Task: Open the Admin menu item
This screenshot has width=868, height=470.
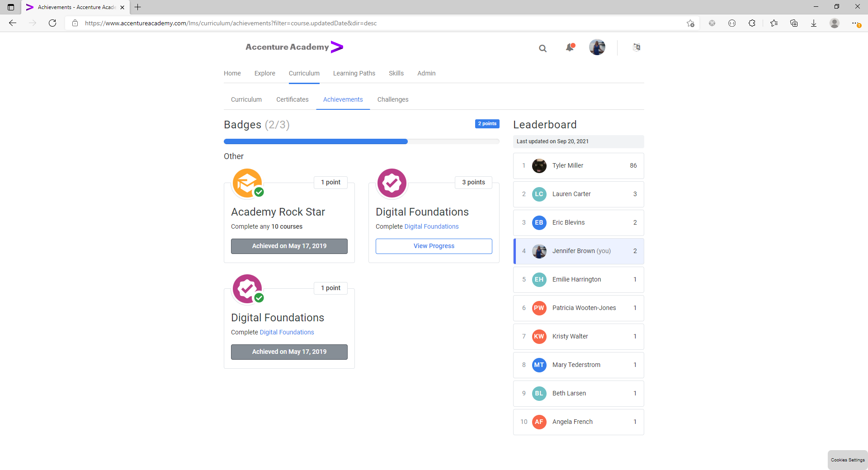Action: 426,73
